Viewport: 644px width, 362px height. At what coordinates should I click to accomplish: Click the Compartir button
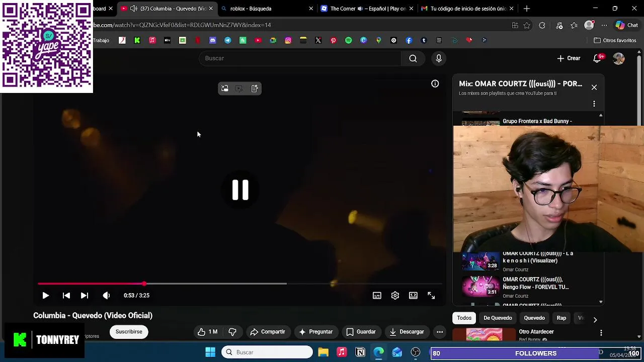(268, 332)
